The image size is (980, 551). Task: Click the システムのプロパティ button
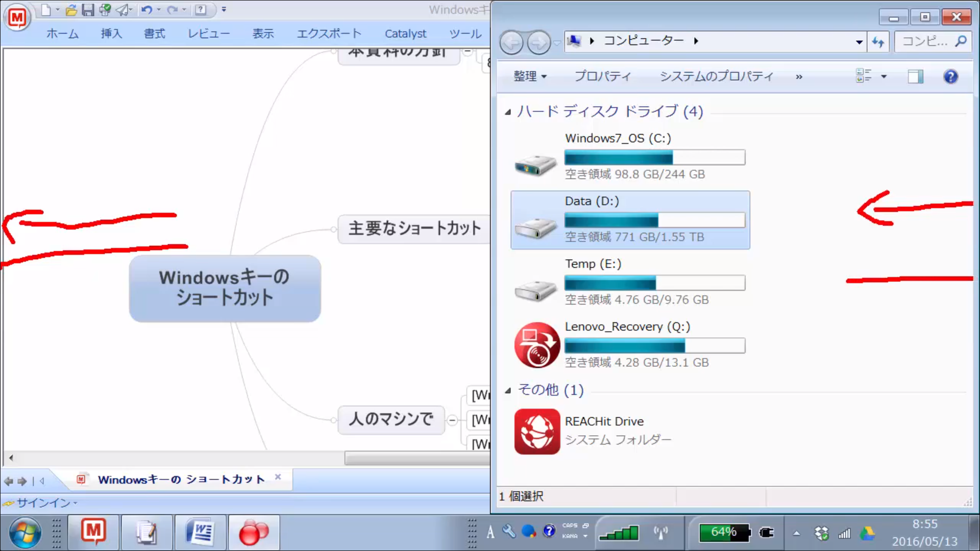(x=716, y=77)
